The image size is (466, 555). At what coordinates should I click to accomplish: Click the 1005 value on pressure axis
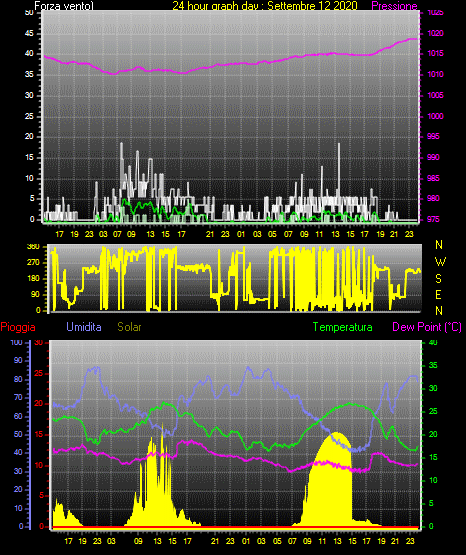point(435,95)
